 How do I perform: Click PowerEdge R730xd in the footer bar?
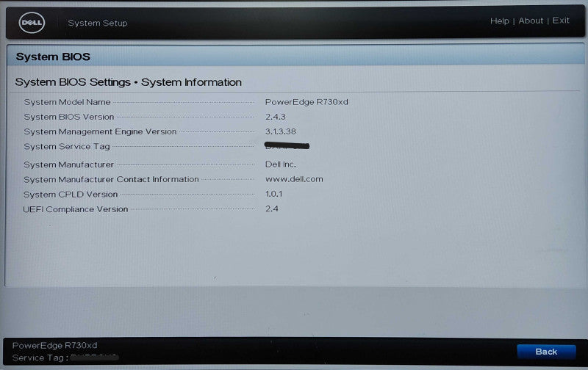(x=54, y=345)
